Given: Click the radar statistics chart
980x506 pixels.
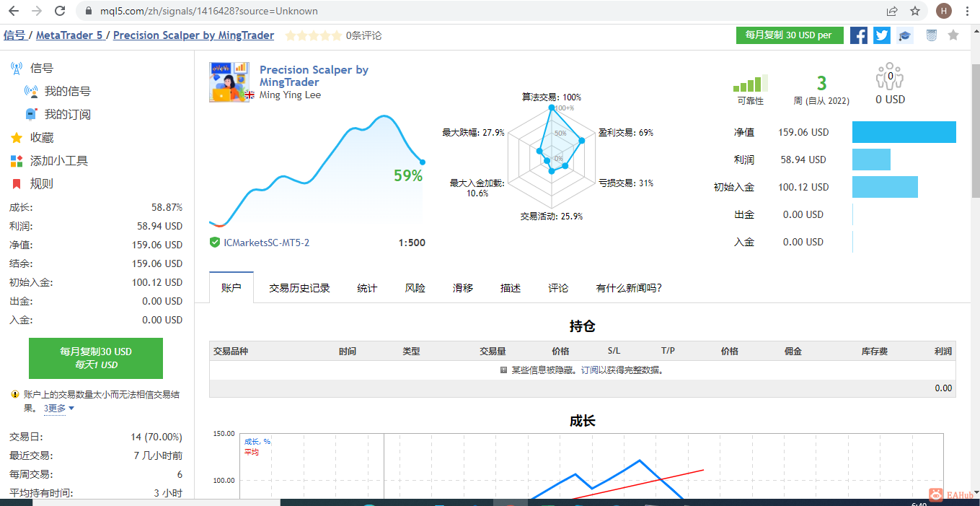Looking at the screenshot, I should [x=552, y=157].
